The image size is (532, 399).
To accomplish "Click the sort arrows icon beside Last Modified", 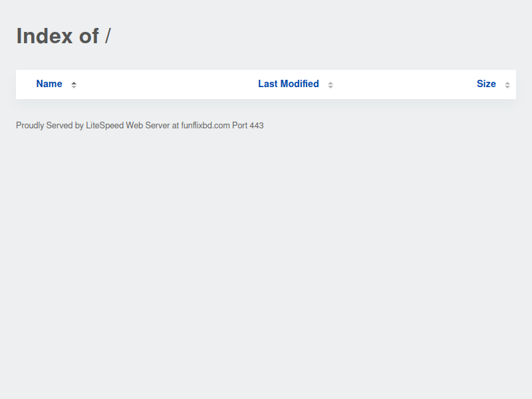I will coord(331,85).
